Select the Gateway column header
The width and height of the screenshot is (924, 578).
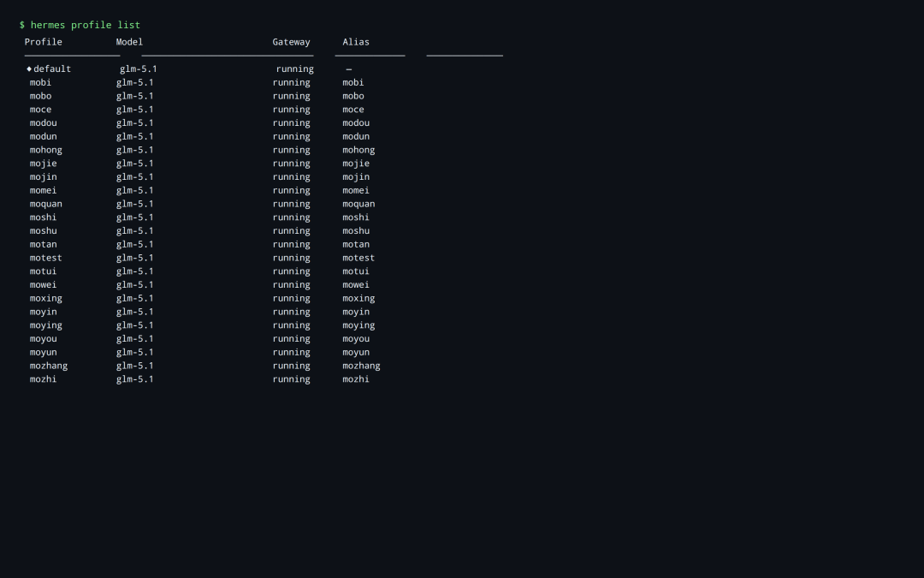(291, 41)
